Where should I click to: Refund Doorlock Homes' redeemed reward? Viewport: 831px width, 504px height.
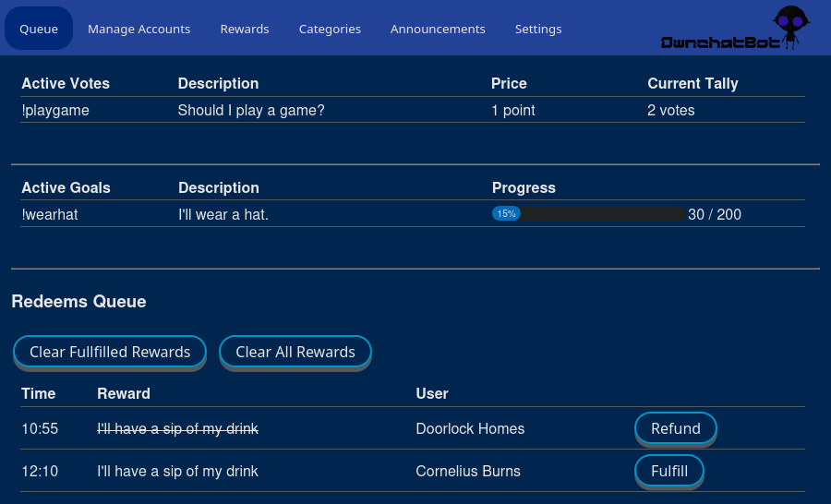coord(675,428)
